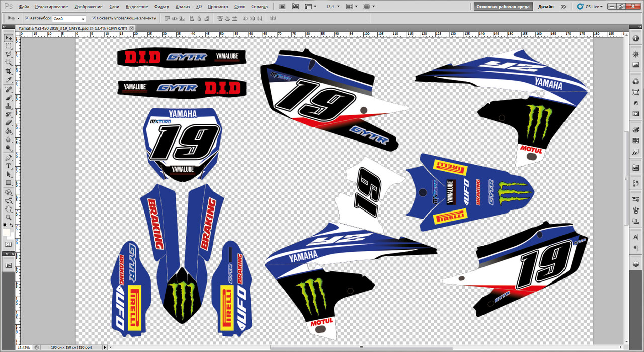Screen dimensions: 644x352
Task: Launch Bridge with the Br button
Action: point(283,7)
